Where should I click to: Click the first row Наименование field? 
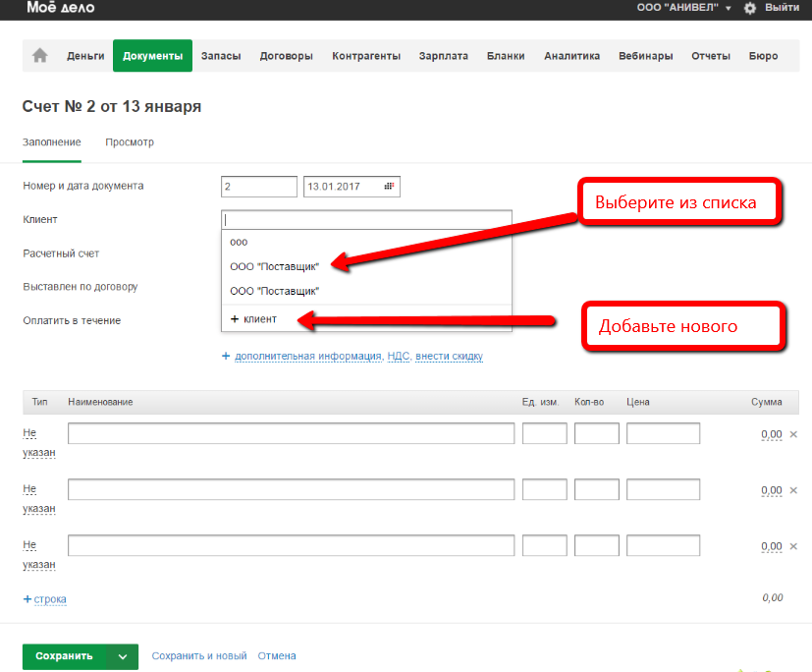point(291,434)
